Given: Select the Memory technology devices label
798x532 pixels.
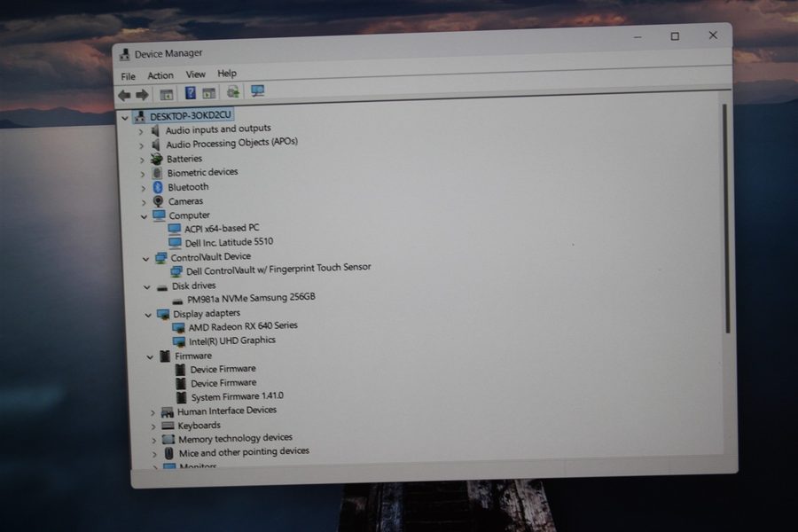Looking at the screenshot, I should coord(235,438).
